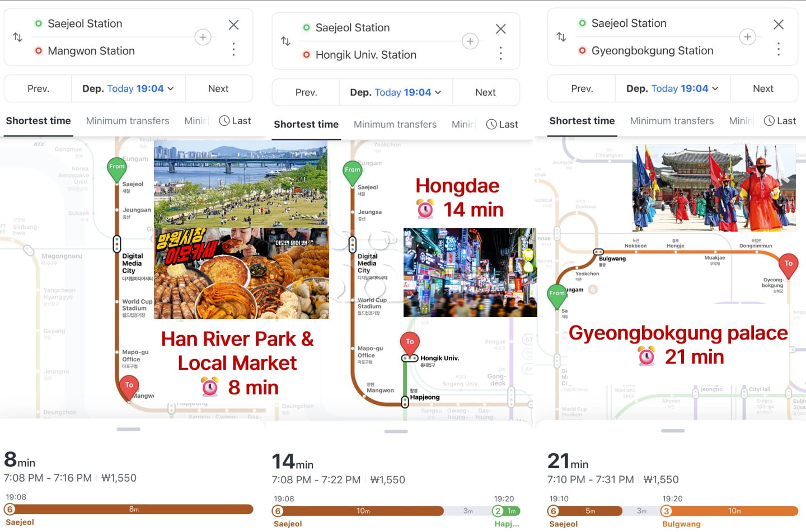Go to Next departure in Gyeongbokgung panel

(x=763, y=88)
